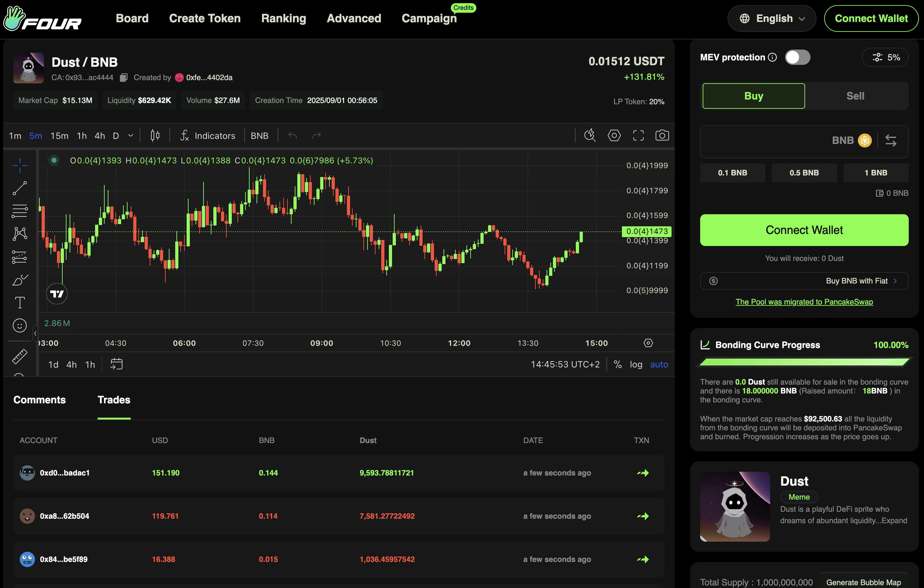Enter fullscreen chart mode
Screen dimensions: 924x588
click(638, 135)
